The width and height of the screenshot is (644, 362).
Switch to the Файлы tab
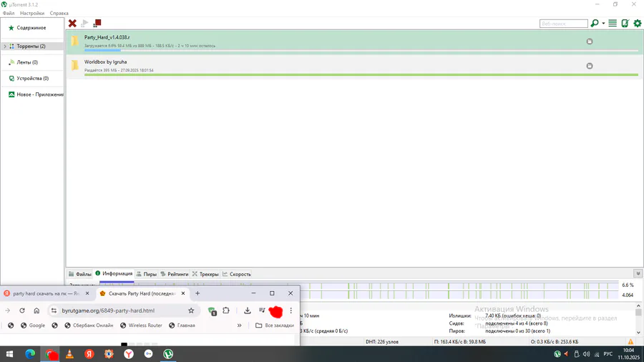[80, 274]
